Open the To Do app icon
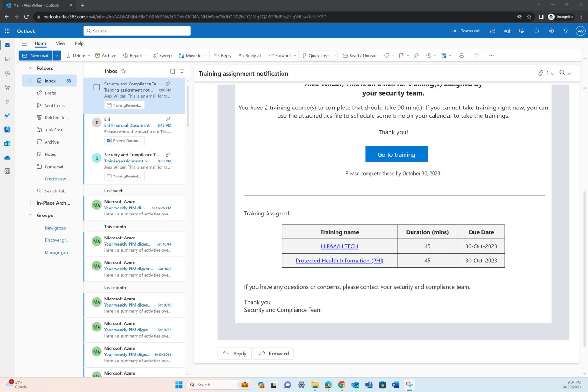This screenshot has width=588, height=392. [x=6, y=115]
